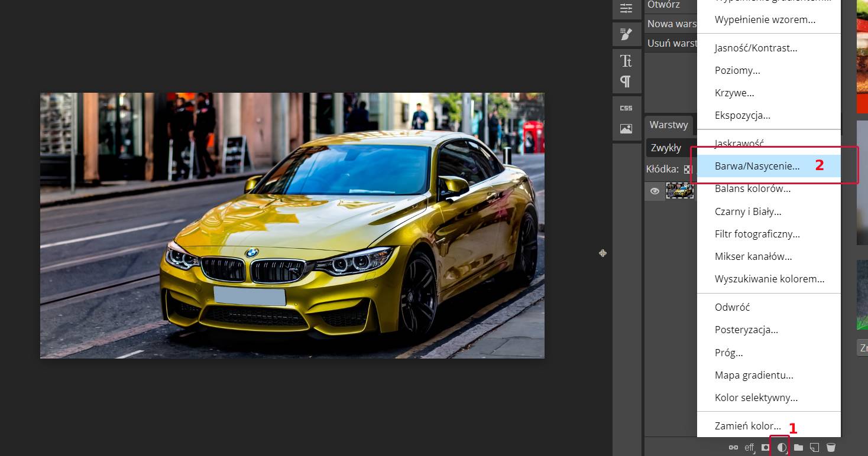Open the adjustments sliders panel icon
This screenshot has height=456, width=868.
pos(626,8)
